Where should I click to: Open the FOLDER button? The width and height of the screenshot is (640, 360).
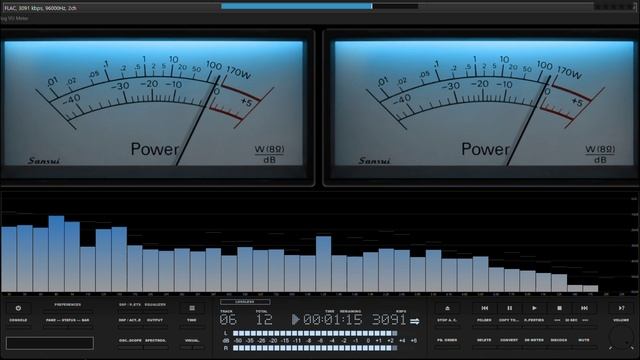click(484, 320)
